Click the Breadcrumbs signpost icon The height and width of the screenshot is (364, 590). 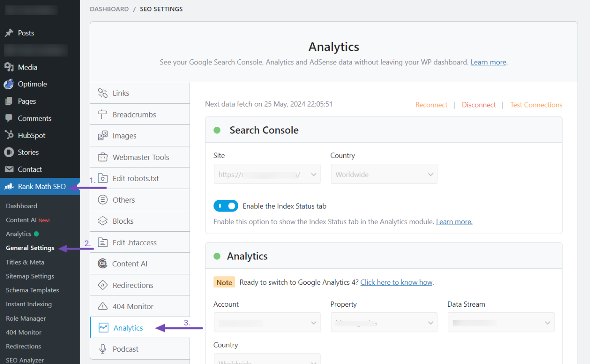(x=102, y=115)
